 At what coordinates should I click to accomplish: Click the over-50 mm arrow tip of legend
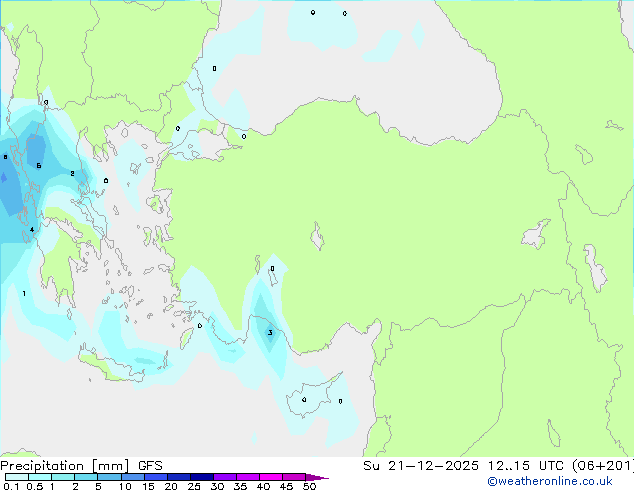coord(317,477)
